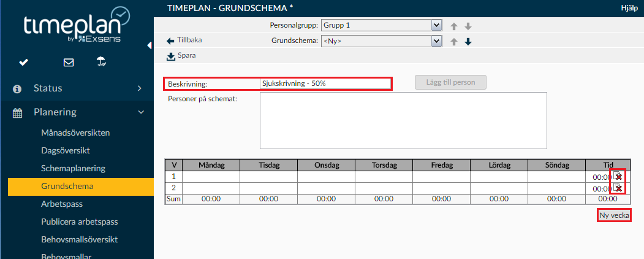Click the checkmark icon in the sidebar

pyautogui.click(x=24, y=62)
